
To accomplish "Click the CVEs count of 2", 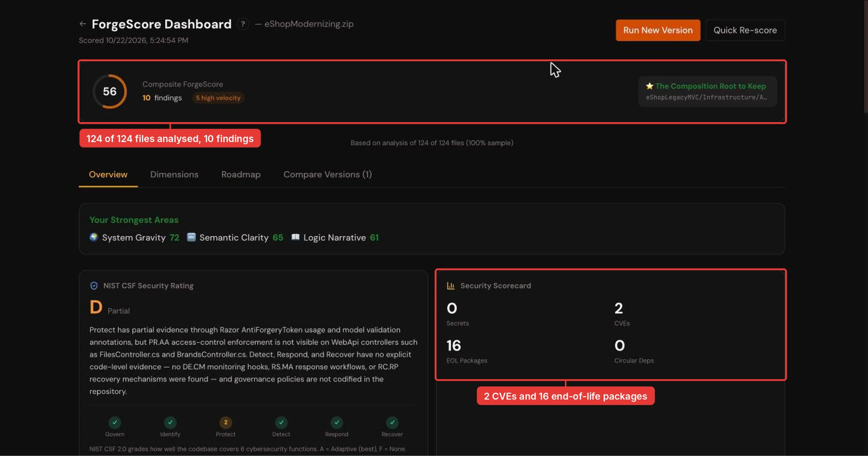I will click(x=619, y=308).
